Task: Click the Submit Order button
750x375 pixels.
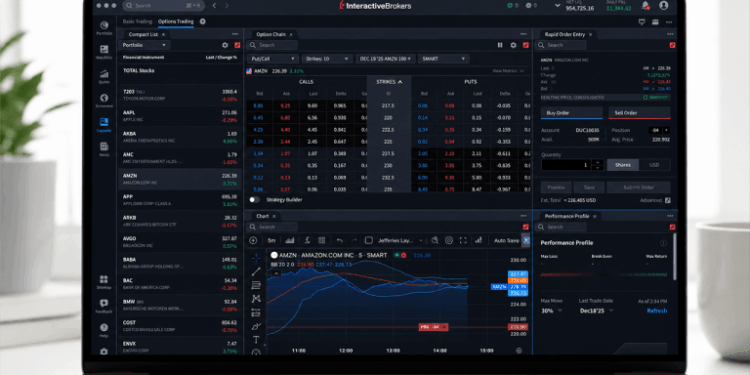Action: pos(639,188)
